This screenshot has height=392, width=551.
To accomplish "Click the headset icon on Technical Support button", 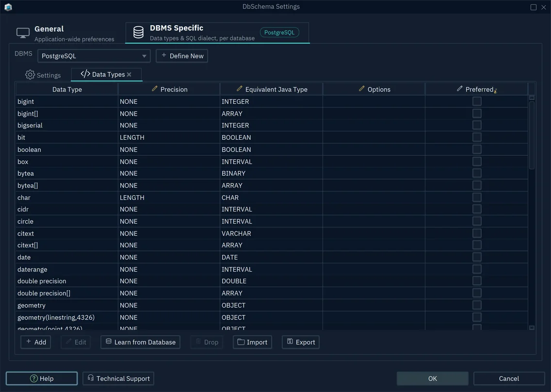I will point(91,377).
